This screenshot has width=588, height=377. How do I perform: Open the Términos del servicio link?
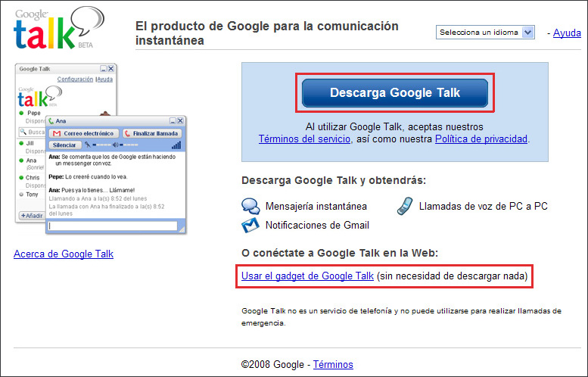(x=304, y=139)
